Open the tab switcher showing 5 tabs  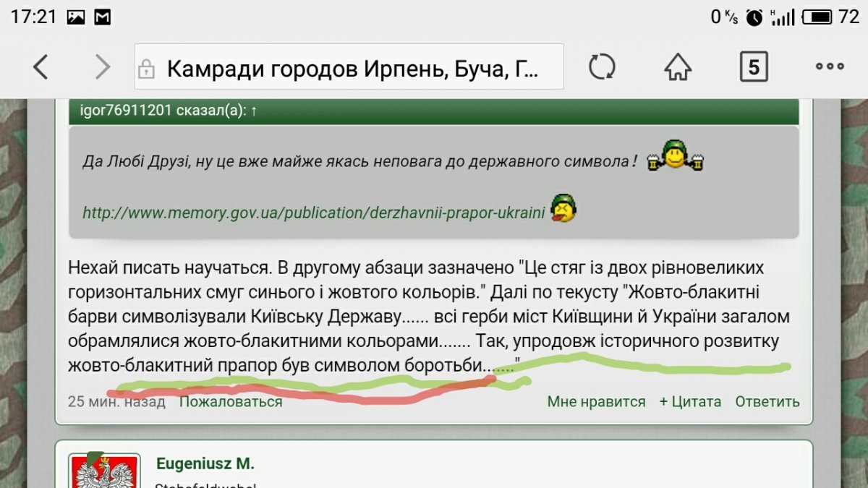coord(754,67)
